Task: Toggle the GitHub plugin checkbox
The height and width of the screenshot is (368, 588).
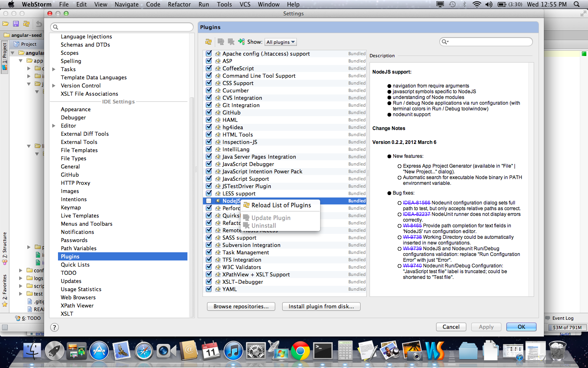Action: coord(209,112)
